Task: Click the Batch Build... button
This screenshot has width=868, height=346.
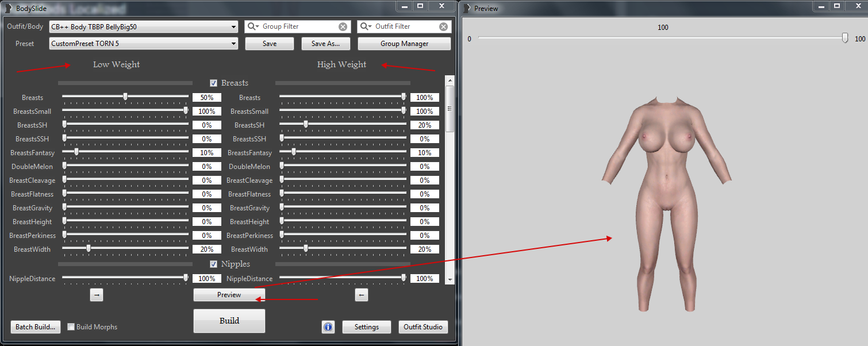Action: pos(35,327)
